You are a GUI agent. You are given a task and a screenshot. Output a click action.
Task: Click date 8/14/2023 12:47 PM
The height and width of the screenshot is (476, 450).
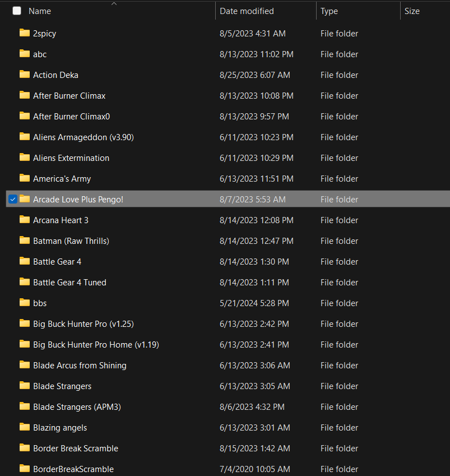tap(257, 241)
